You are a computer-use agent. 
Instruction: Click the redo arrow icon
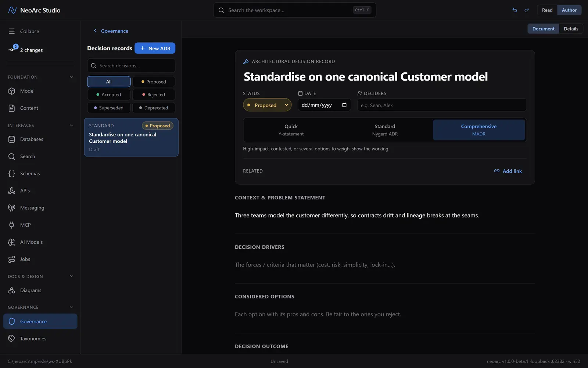(527, 10)
